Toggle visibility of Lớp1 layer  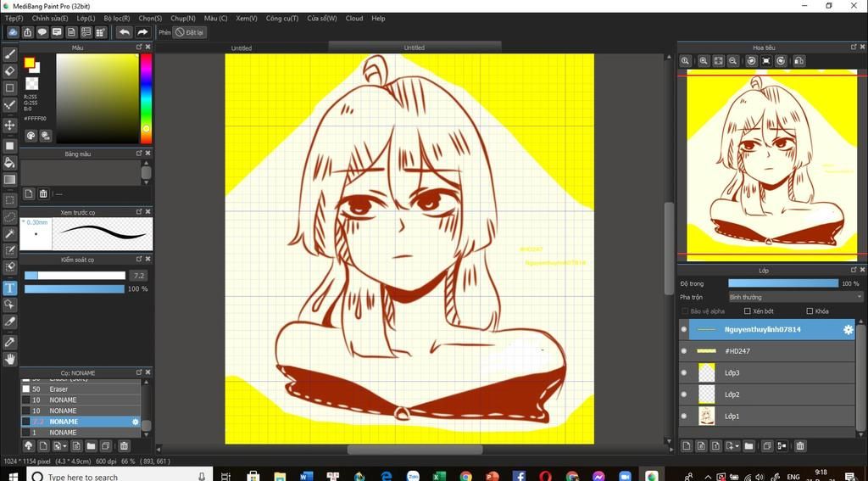click(684, 416)
